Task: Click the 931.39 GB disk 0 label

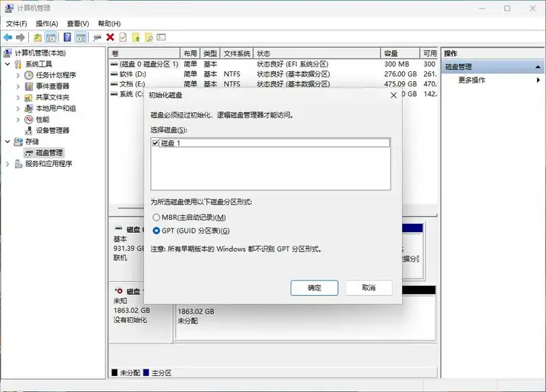Action: (128, 248)
